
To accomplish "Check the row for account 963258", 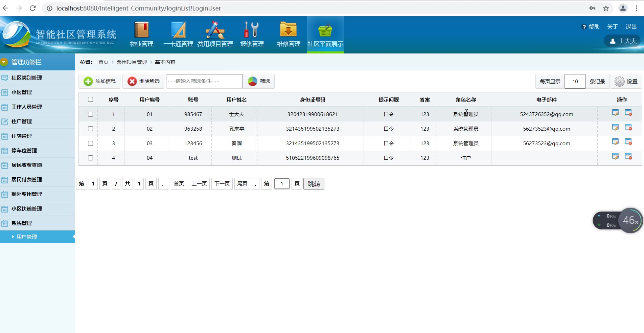I will click(90, 129).
